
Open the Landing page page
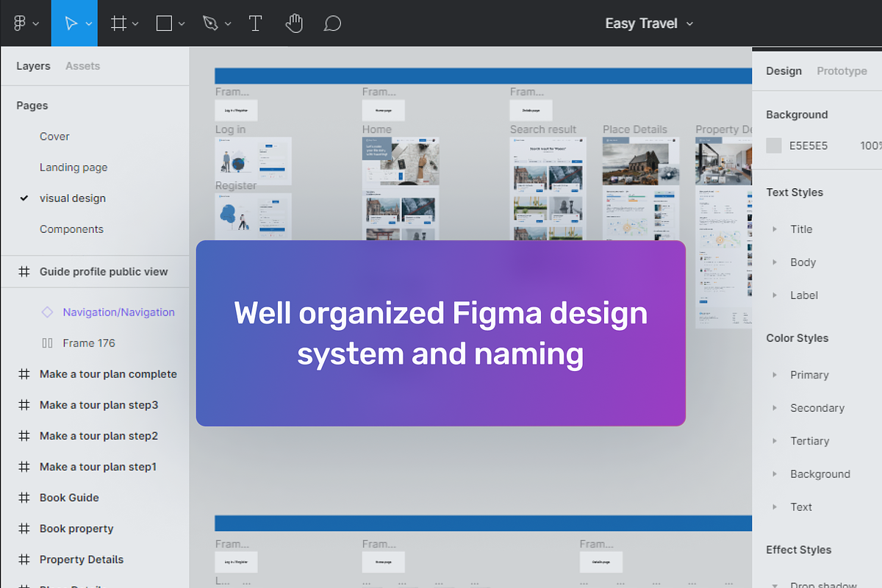tap(73, 168)
